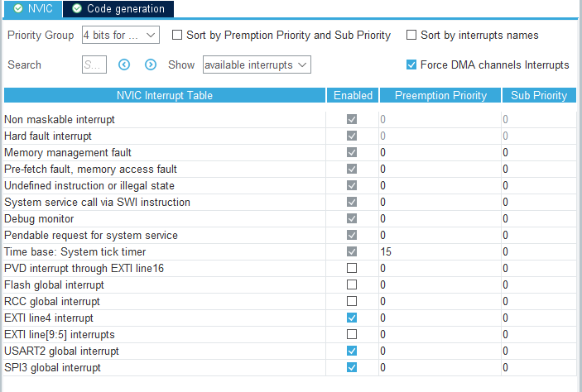Open the Priority Group dropdown
The image size is (582, 392).
[120, 36]
